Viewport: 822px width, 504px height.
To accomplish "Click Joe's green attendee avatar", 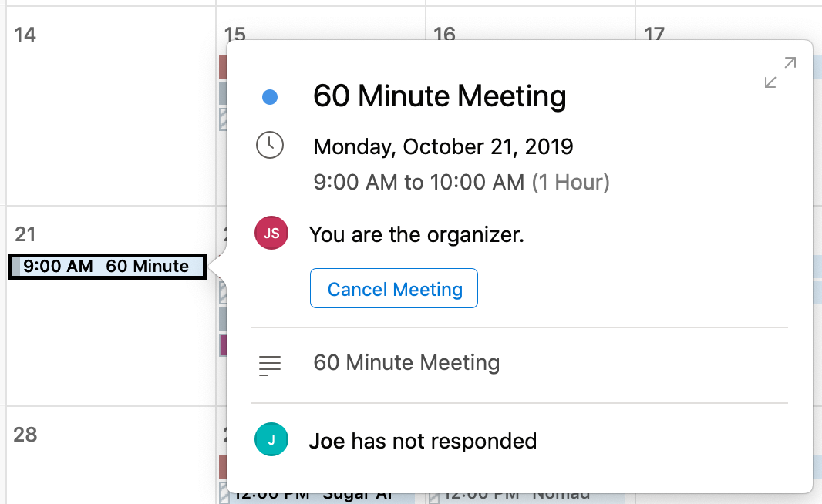I will 271,439.
